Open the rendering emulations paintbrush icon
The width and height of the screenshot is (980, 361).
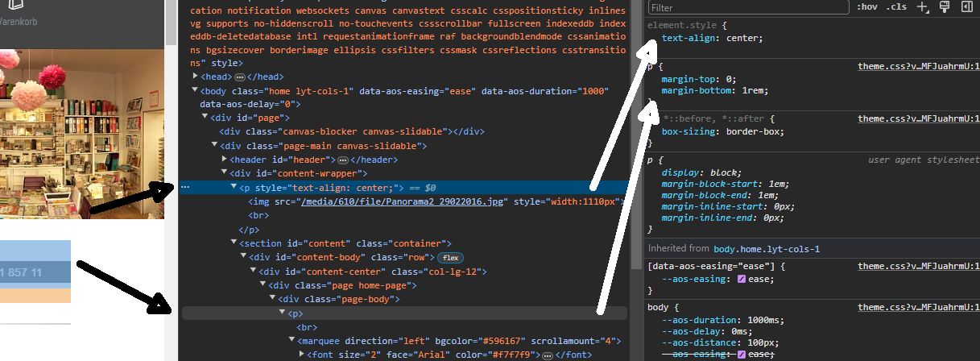click(x=945, y=6)
